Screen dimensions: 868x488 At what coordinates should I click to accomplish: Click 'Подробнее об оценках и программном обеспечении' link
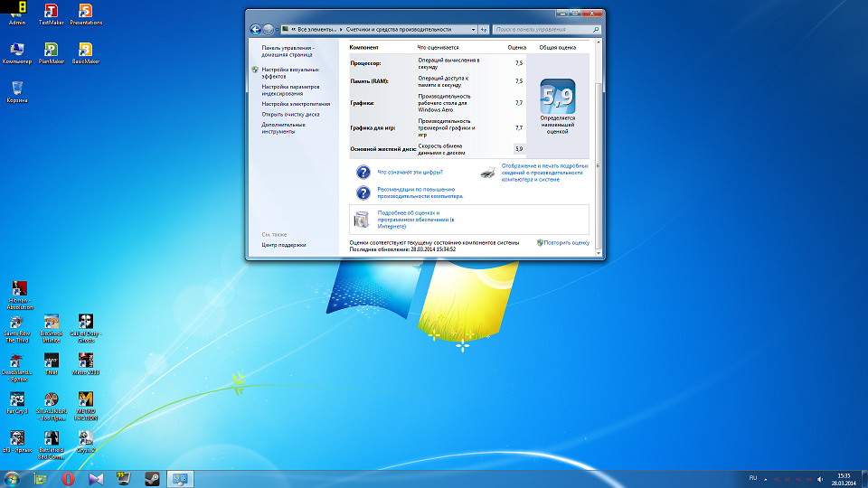click(x=416, y=220)
